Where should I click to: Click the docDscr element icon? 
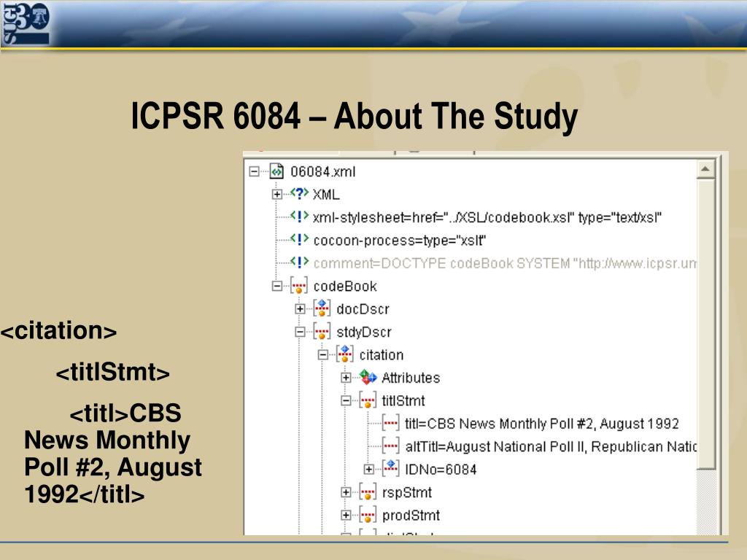[322, 308]
